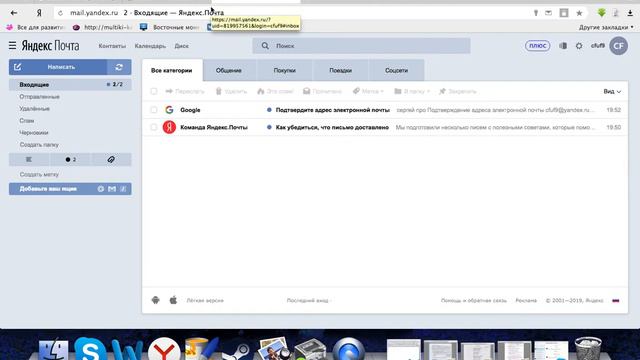Open the Apple app link icon
Viewport: 640px width, 360px height.
pyautogui.click(x=173, y=300)
